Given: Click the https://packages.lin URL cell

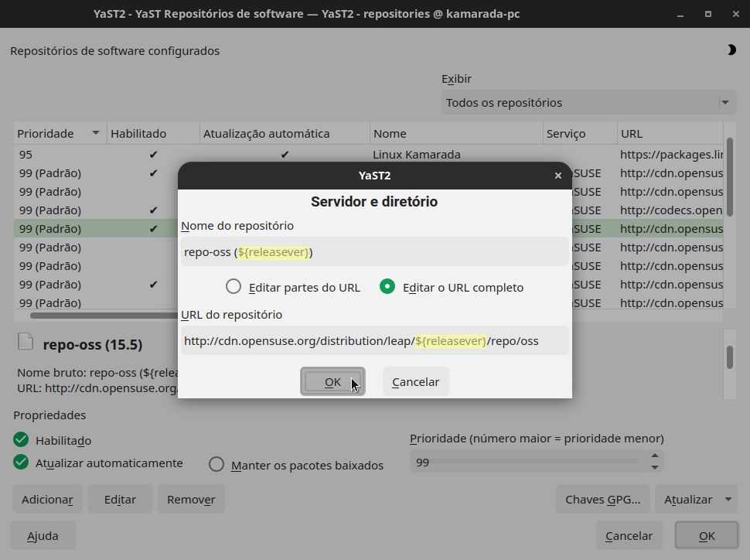Looking at the screenshot, I should point(671,155).
